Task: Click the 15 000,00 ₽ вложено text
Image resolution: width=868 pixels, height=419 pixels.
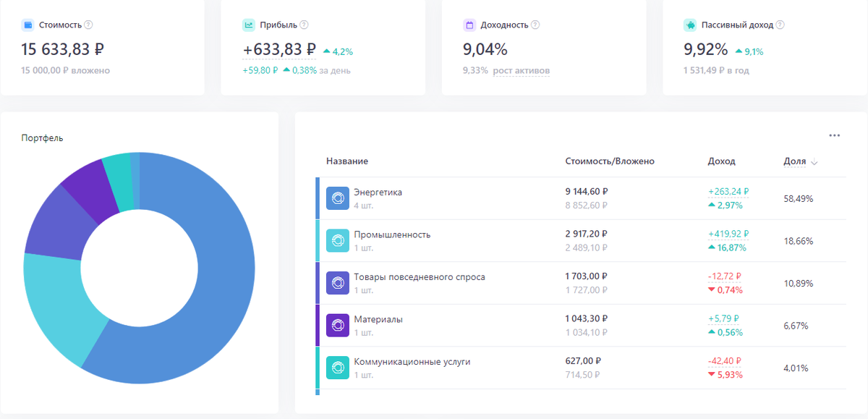Action: (x=66, y=70)
